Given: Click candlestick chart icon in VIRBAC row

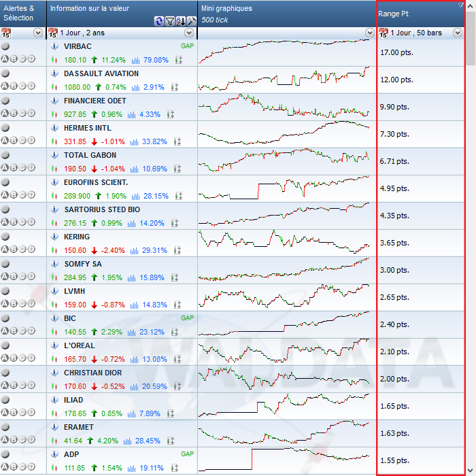Looking at the screenshot, I should point(54,60).
